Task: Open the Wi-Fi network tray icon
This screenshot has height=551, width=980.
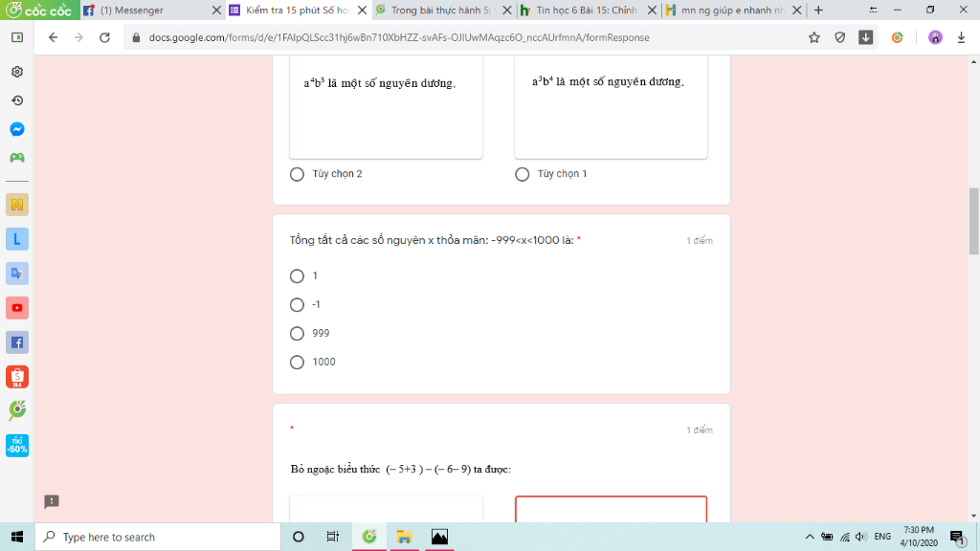Action: [845, 537]
